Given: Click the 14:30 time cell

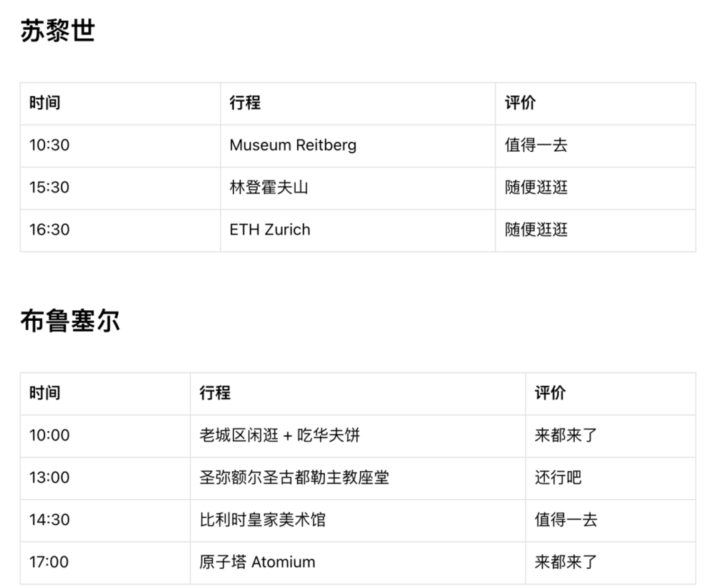Looking at the screenshot, I should 49,520.
